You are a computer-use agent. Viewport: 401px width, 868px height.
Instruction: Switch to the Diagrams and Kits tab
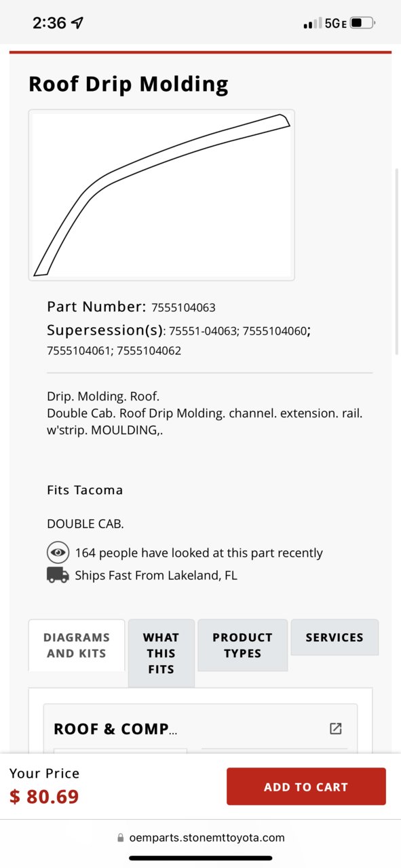pyautogui.click(x=77, y=645)
